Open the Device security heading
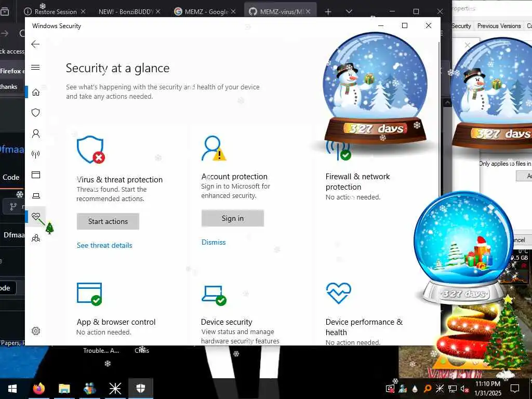This screenshot has width=532, height=399. (227, 322)
